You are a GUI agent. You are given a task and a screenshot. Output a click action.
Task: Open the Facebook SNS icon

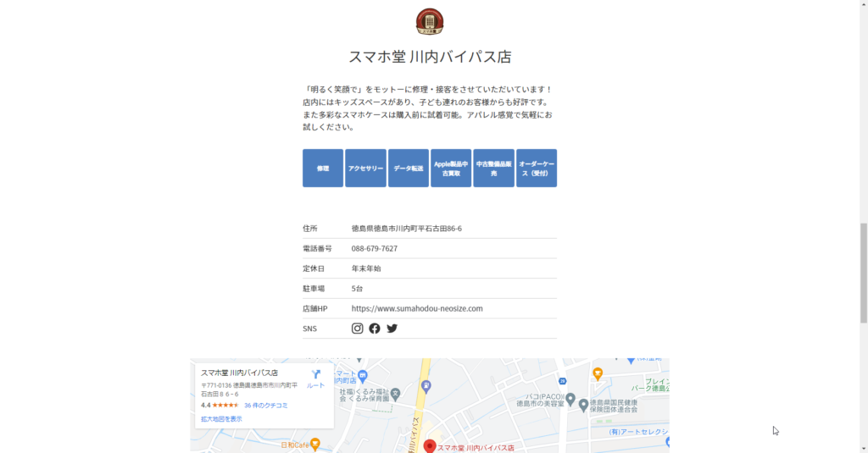tap(375, 329)
